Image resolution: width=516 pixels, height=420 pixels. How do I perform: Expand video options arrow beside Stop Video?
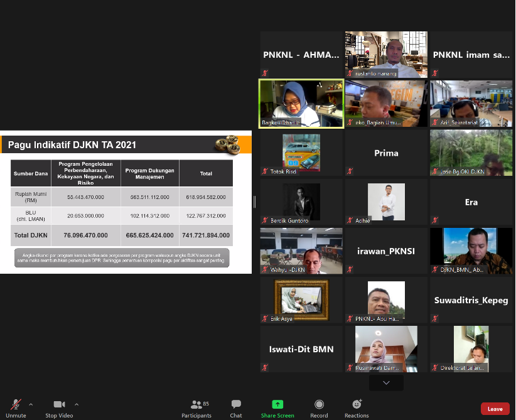(77, 404)
